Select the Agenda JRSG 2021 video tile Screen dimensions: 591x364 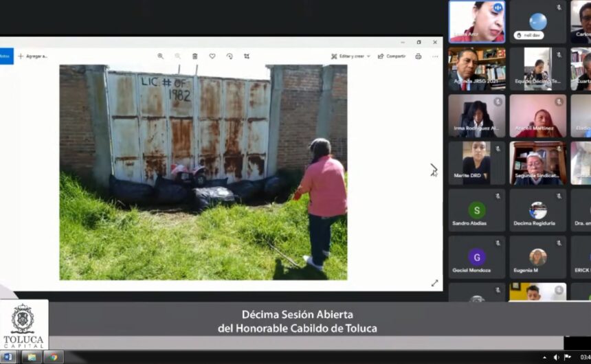(x=477, y=69)
